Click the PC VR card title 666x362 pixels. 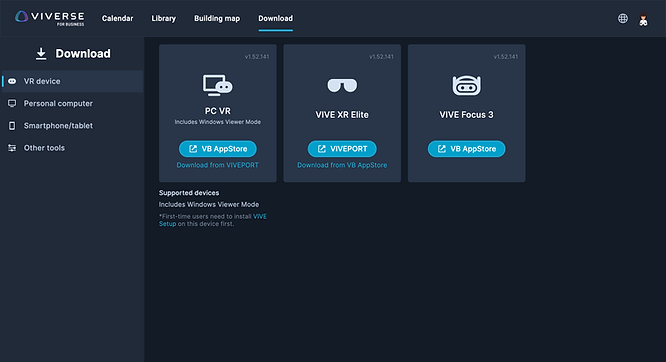click(217, 111)
